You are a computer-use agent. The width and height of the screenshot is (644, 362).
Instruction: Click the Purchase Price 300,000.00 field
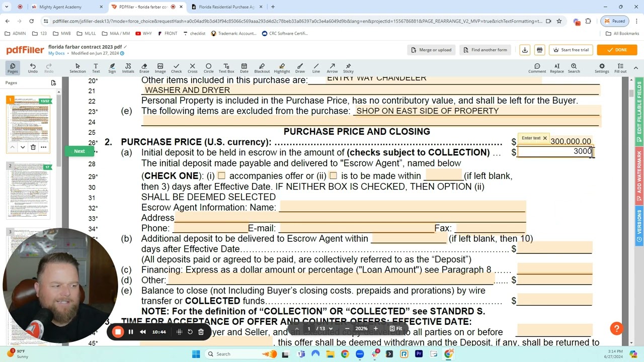click(555, 141)
